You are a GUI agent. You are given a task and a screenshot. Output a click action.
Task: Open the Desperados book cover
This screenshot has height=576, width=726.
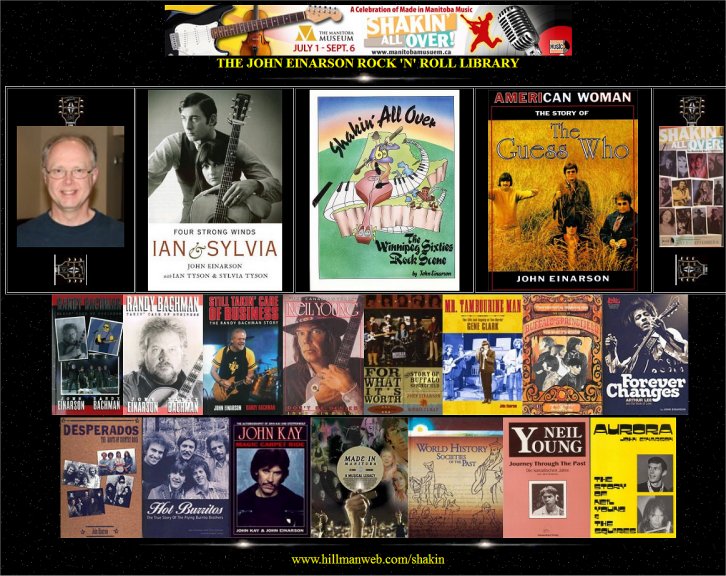click(101, 477)
